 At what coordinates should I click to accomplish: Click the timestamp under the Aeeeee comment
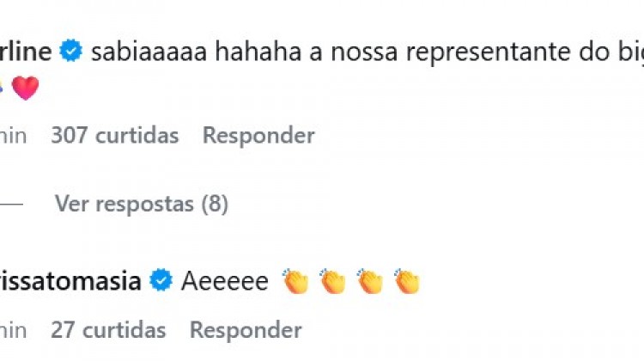(x=13, y=330)
